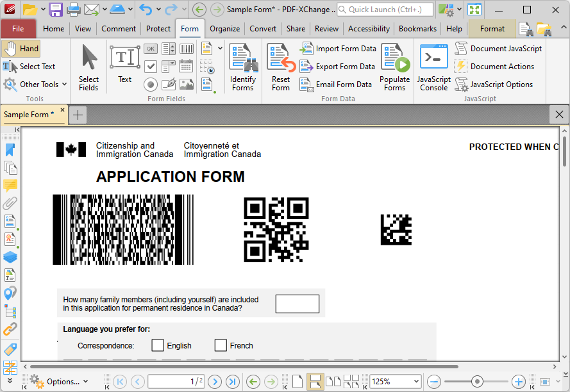
Task: Click the Undo arrow
Action: pyautogui.click(x=146, y=10)
